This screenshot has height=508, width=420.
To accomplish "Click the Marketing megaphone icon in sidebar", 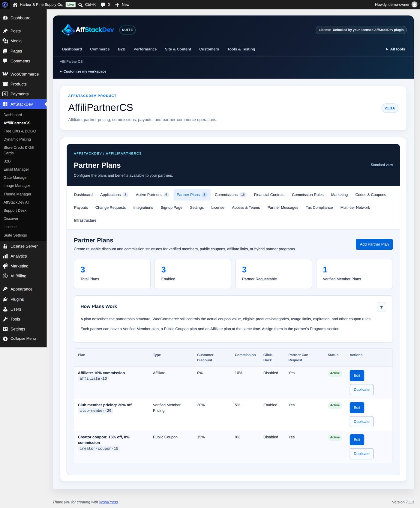I will [x=5, y=266].
